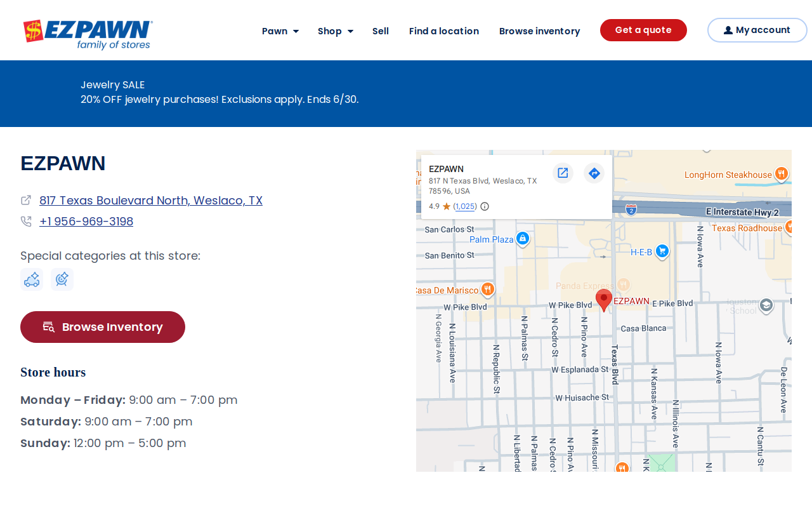
Task: Click the rating info circle icon
Action: (485, 206)
